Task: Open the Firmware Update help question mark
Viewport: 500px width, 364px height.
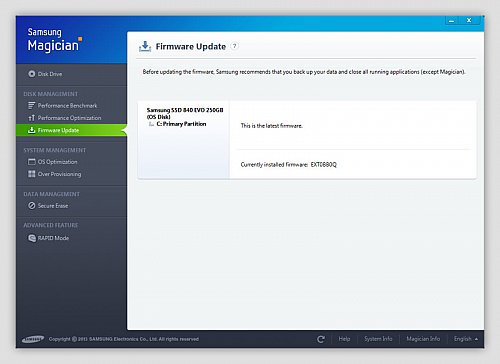Action: (235, 46)
